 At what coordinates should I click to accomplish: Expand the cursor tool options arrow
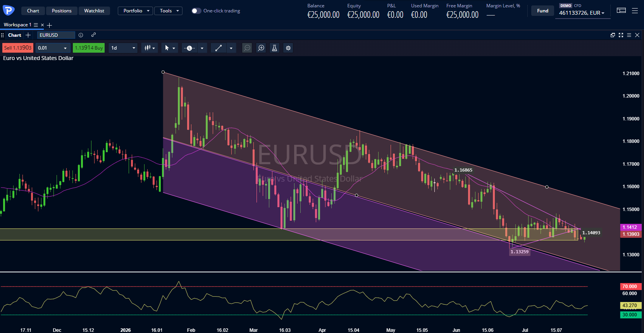pyautogui.click(x=174, y=48)
